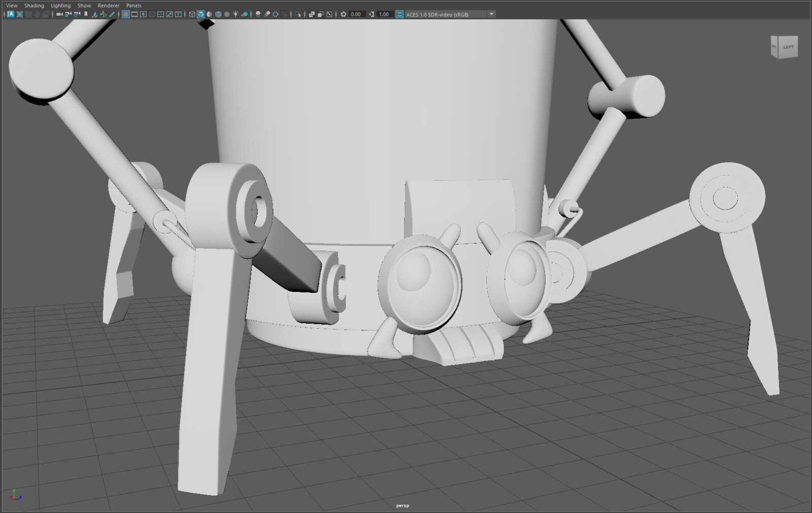Image resolution: width=812 pixels, height=513 pixels.
Task: Click the 'persp' camera label
Action: (402, 505)
